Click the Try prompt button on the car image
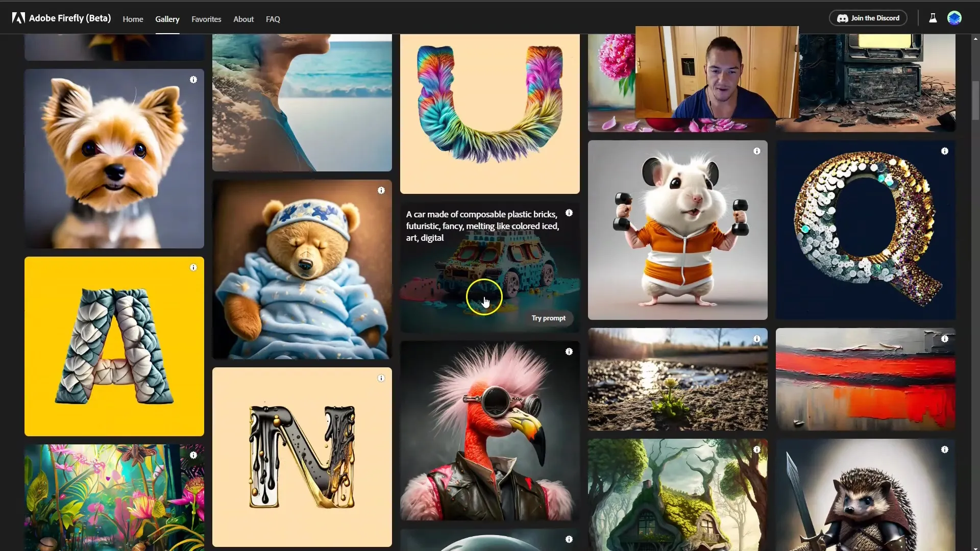 (549, 317)
